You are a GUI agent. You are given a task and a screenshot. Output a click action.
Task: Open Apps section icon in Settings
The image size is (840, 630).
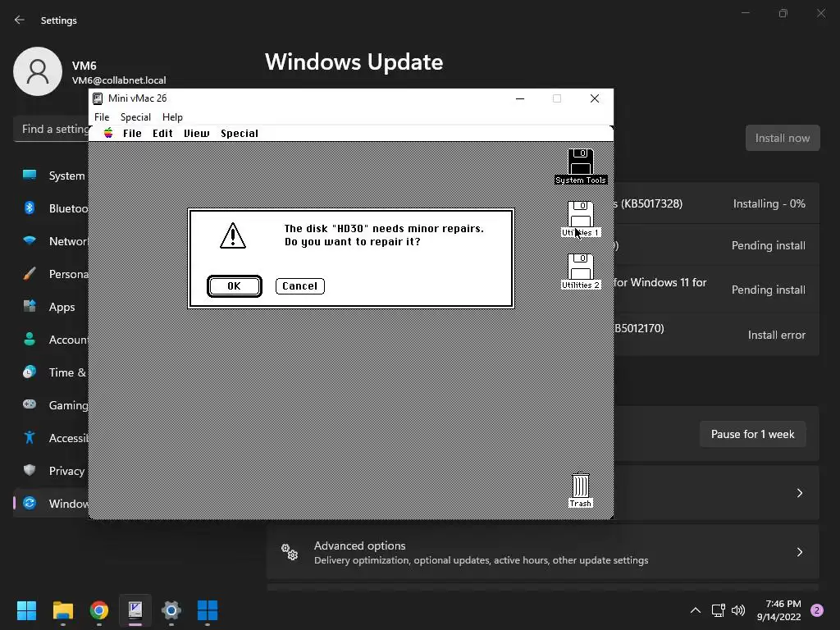[30, 307]
